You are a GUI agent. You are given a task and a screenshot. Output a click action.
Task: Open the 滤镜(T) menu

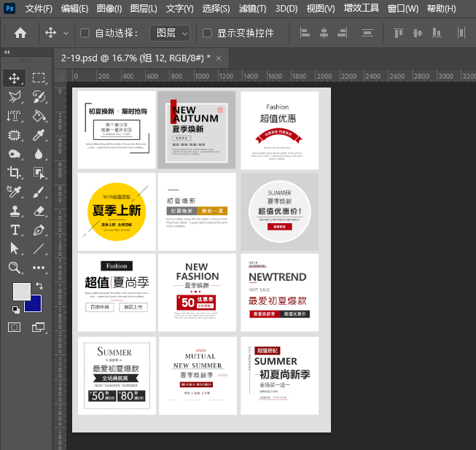click(252, 9)
